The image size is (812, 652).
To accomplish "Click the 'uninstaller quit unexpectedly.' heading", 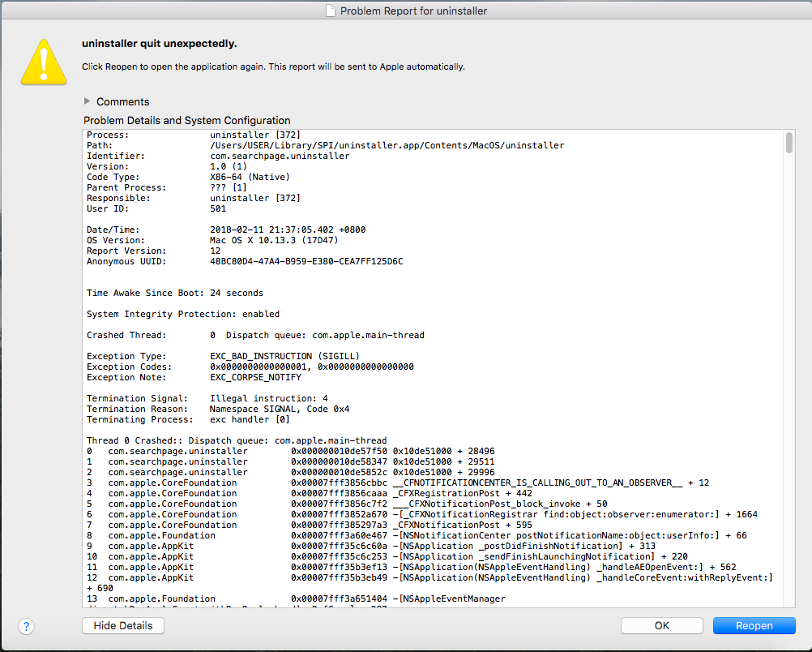I will click(x=160, y=44).
